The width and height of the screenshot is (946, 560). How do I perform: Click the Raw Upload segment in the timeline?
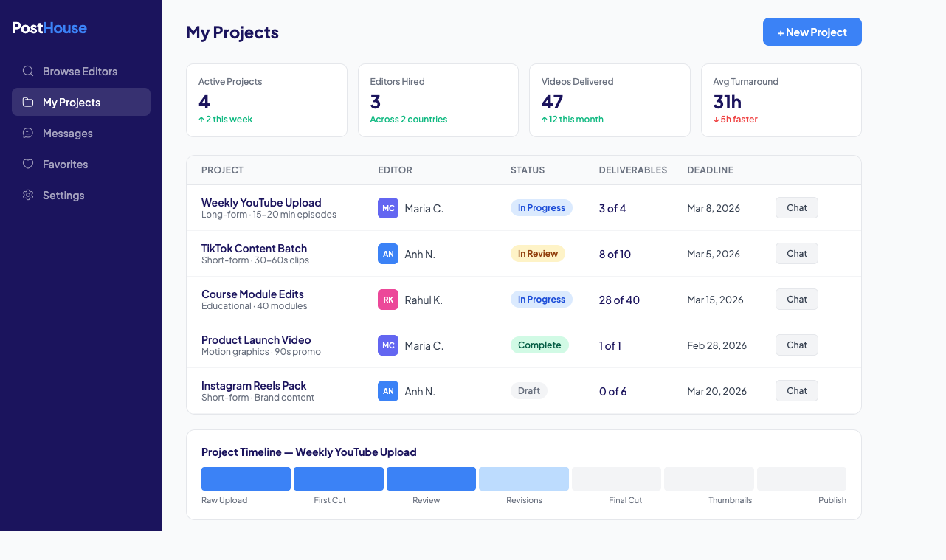[246, 478]
